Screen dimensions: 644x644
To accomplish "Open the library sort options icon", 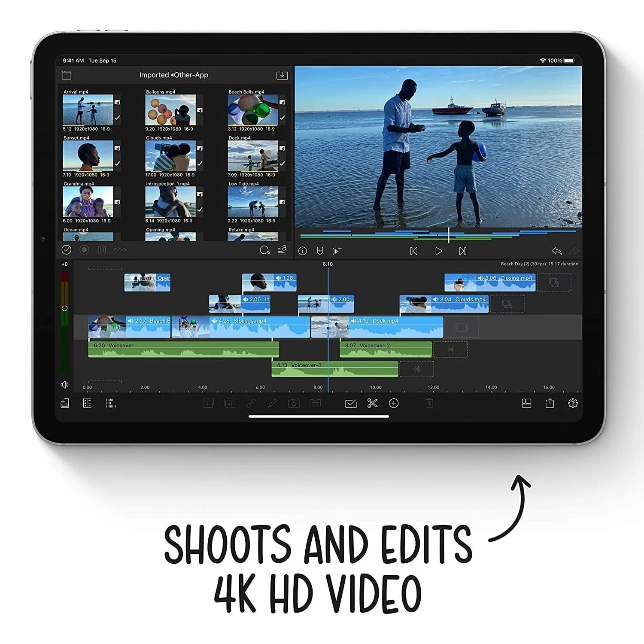I will click(x=282, y=250).
